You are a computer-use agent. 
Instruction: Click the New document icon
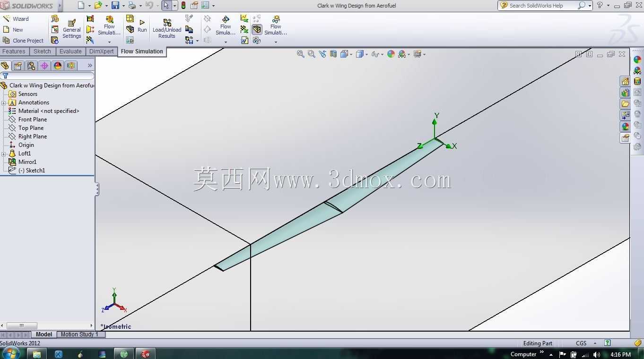[81, 6]
